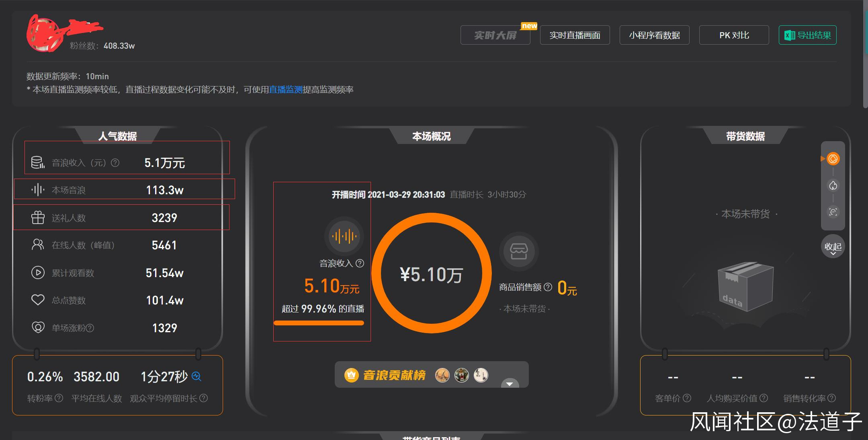The image size is (868, 440).
Task: Follow the 直播监测 link
Action: pos(285,90)
